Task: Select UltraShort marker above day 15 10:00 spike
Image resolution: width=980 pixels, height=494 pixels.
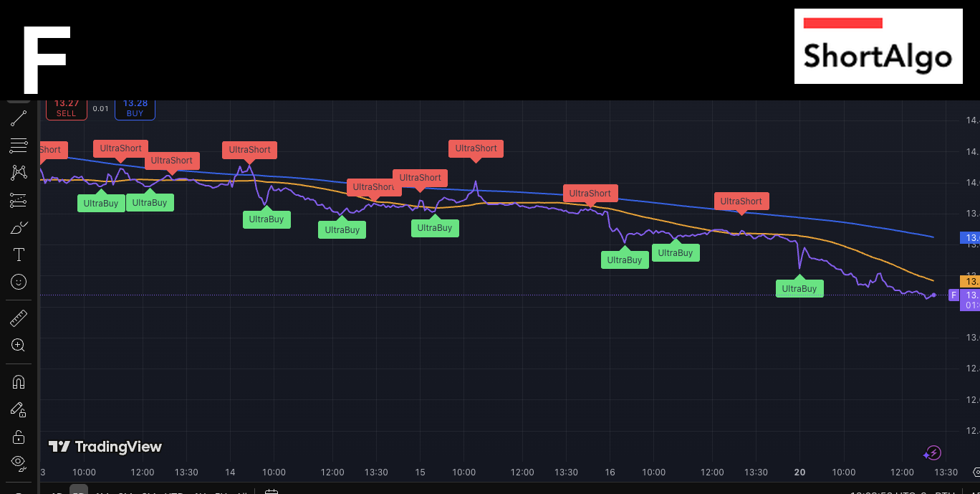Action: pos(476,148)
